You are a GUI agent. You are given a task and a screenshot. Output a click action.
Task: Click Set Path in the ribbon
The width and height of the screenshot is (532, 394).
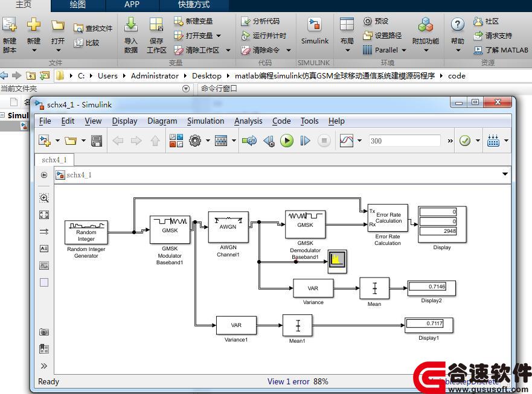point(382,35)
